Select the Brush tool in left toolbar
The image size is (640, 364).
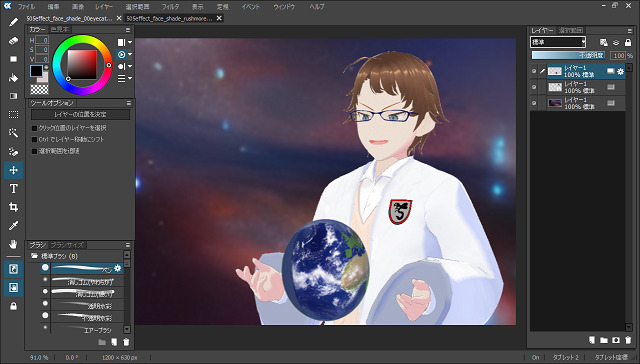(13, 22)
